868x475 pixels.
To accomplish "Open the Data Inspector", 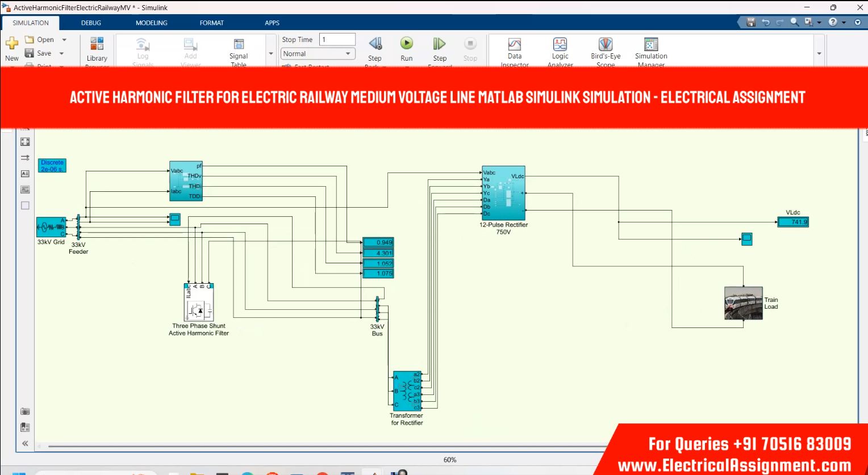I will [x=515, y=51].
